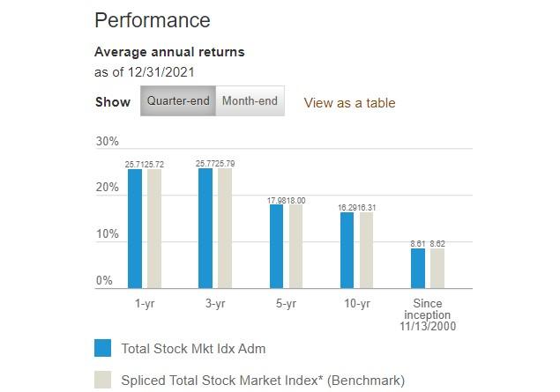Click the gray 5-yr benchmark bar
Screen dimensions: 560x392
pyautogui.click(x=295, y=247)
